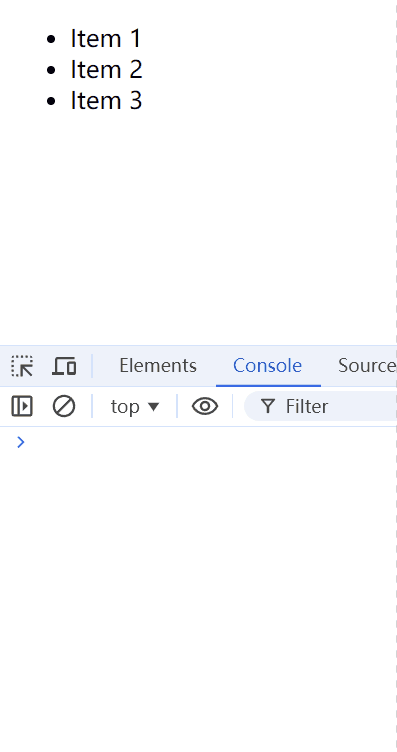Select the Console tab
The width and height of the screenshot is (397, 752).
[268, 366]
